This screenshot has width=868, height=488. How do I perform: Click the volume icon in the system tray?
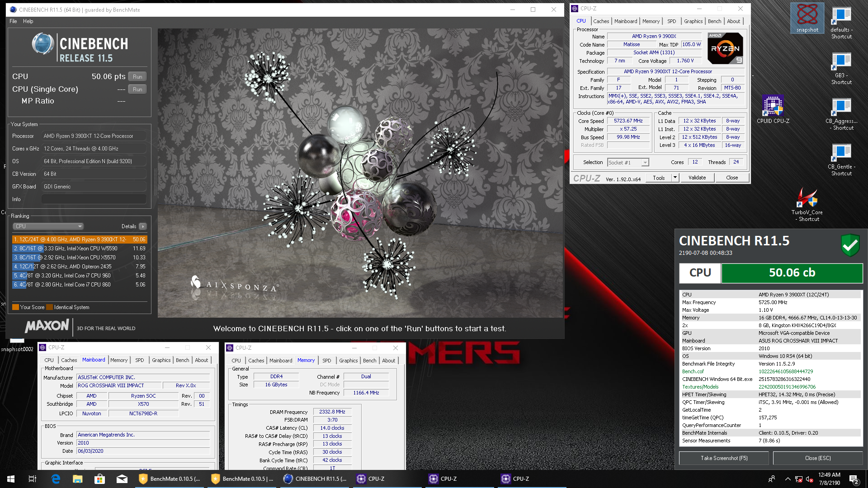(x=809, y=479)
